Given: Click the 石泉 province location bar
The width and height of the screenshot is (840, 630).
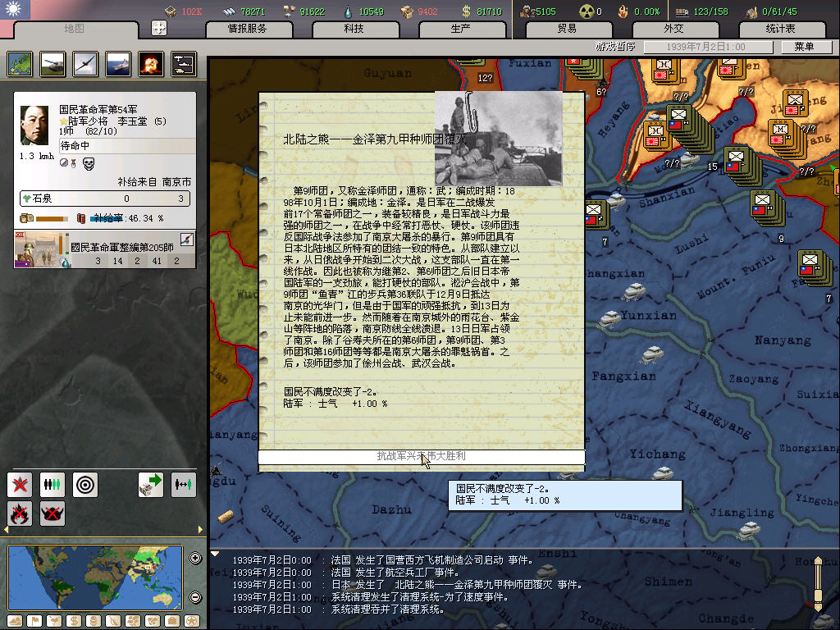Looking at the screenshot, I should click(x=105, y=199).
